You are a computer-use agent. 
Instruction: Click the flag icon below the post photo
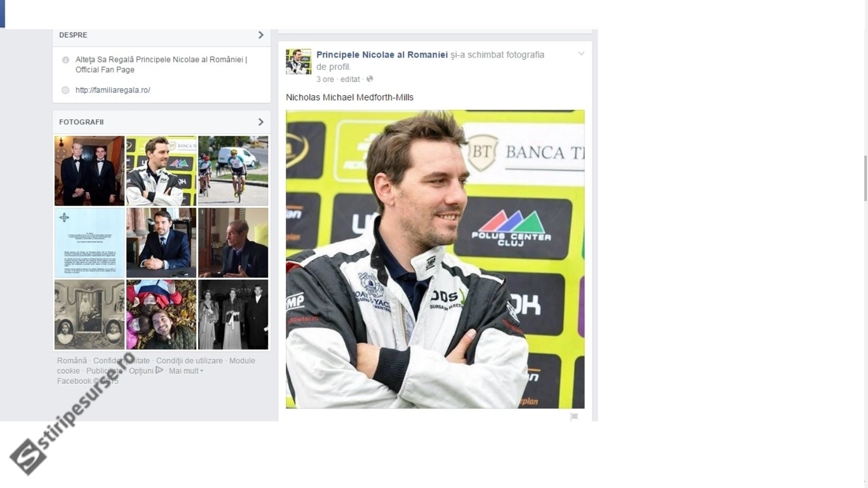(574, 417)
